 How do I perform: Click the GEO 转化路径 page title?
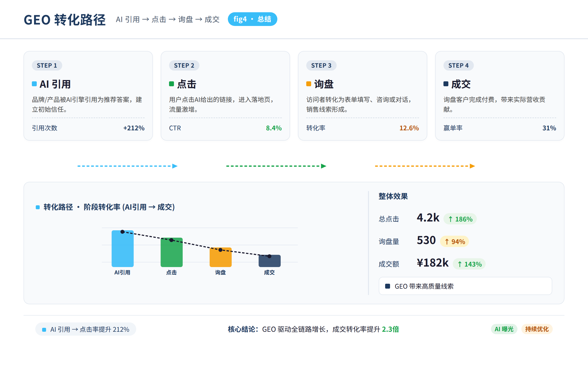click(x=65, y=20)
